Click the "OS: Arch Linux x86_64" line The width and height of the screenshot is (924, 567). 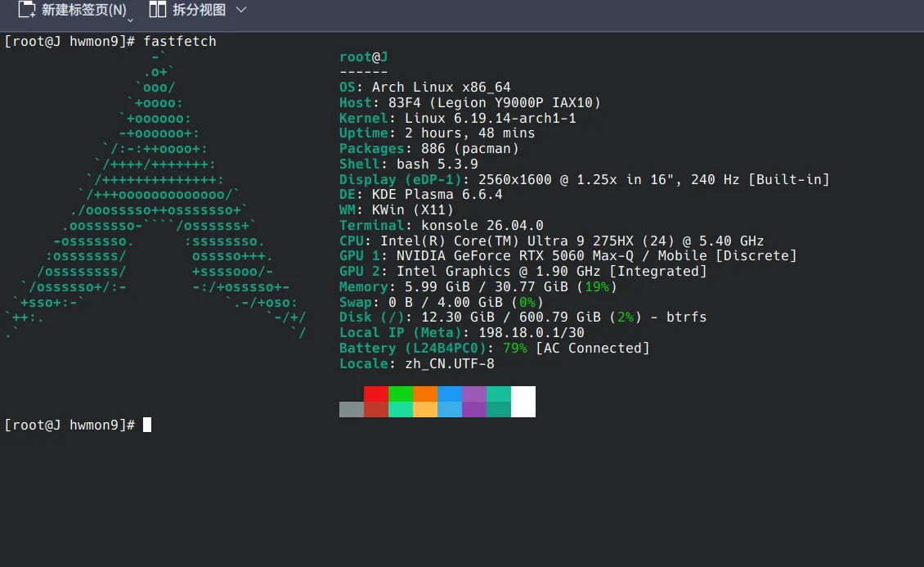point(425,88)
